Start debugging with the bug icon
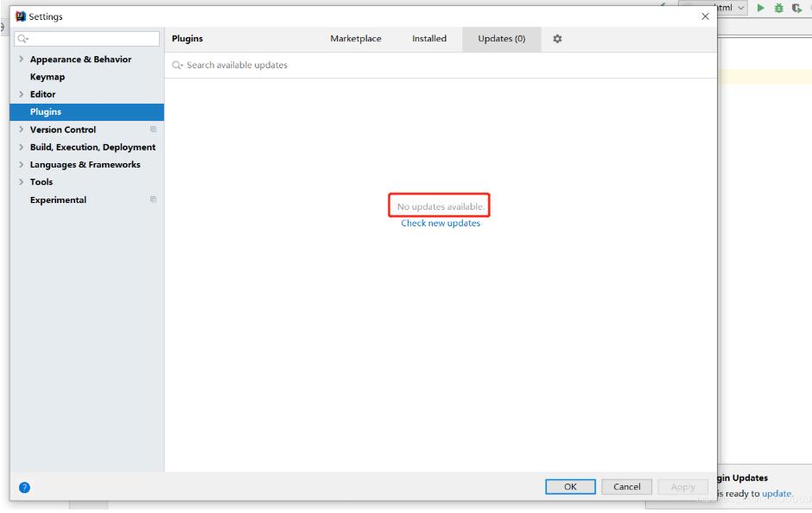The image size is (812, 513). (778, 7)
